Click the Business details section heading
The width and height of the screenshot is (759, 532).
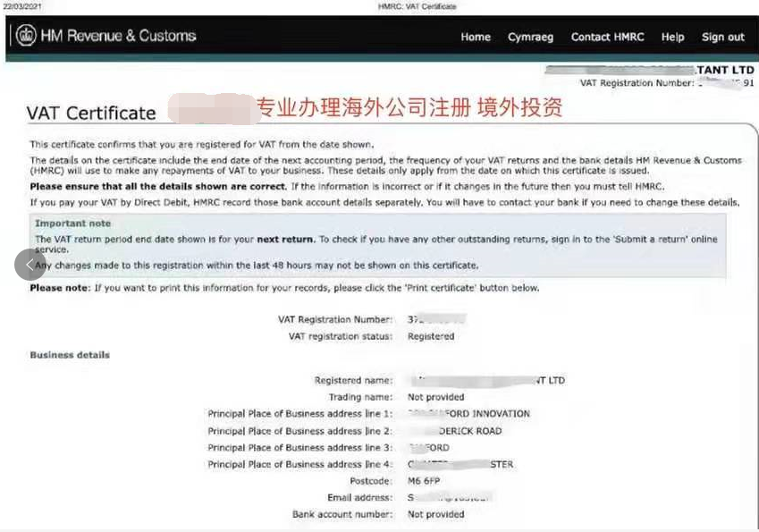point(70,355)
